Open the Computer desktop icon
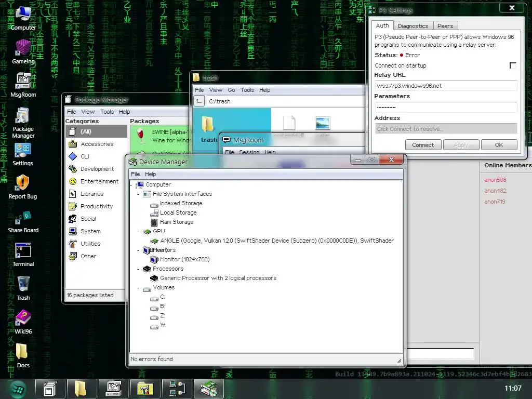Viewport: 532px width, 399px height. pos(23,18)
